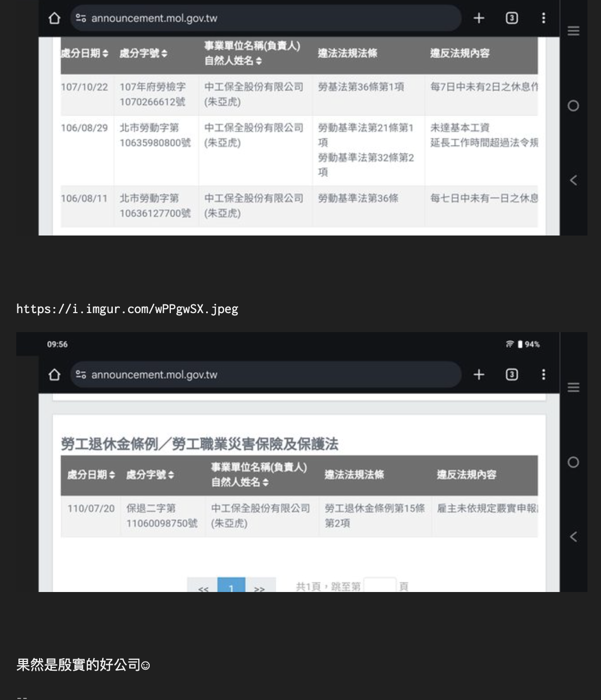
Task: Tap the site info icon in the 09:56 screenshot address bar
Action: (81, 375)
